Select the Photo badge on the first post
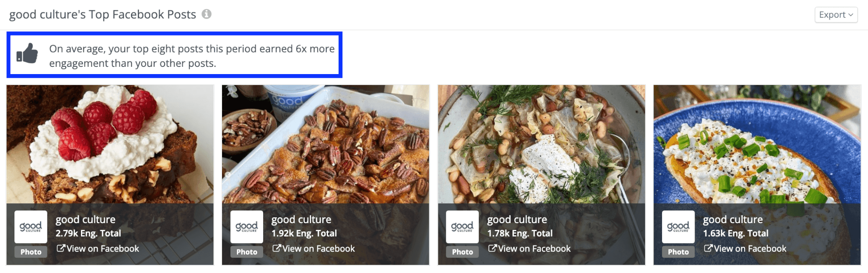868x273 pixels. point(31,252)
